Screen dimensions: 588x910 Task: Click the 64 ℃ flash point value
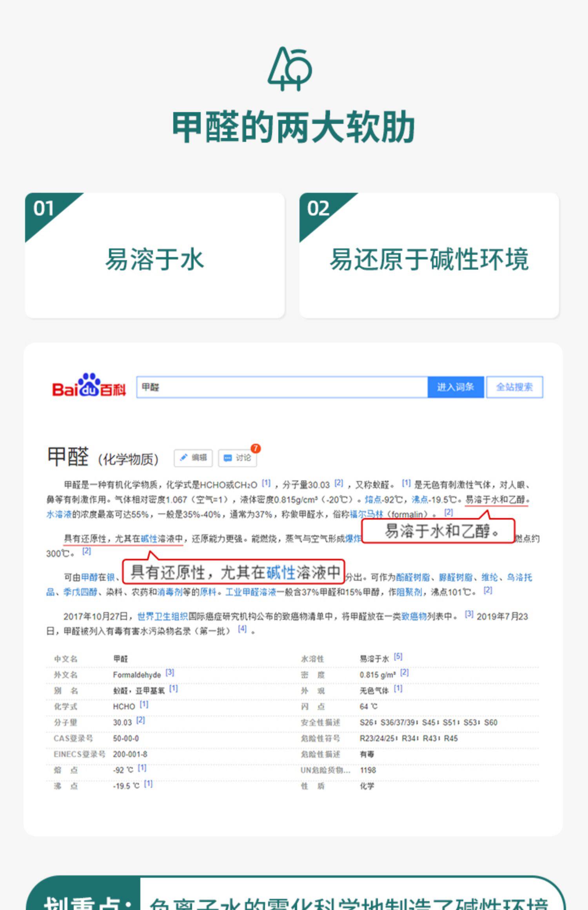pos(369,707)
